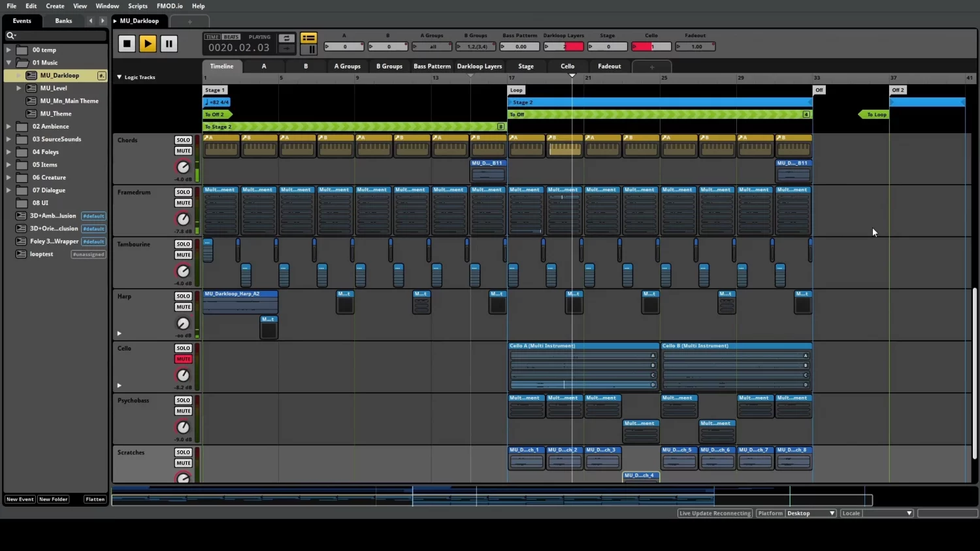Navigate back with left arrow icon

pos(91,21)
